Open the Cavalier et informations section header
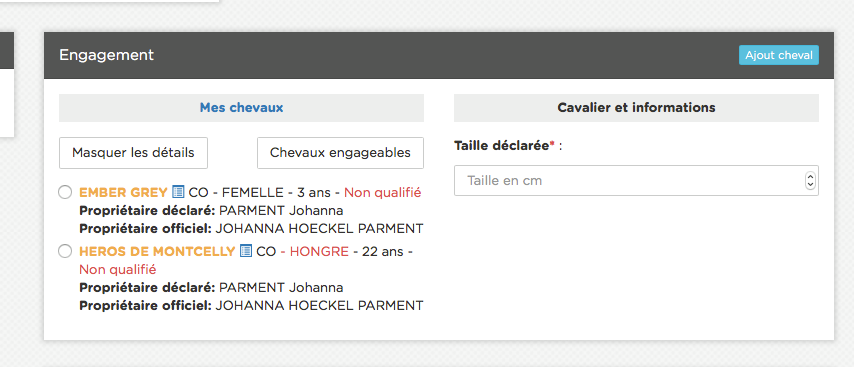The width and height of the screenshot is (854, 367). pyautogui.click(x=636, y=108)
